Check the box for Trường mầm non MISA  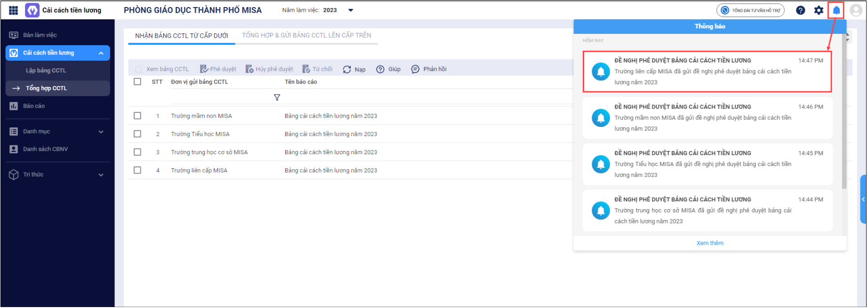[x=137, y=116]
